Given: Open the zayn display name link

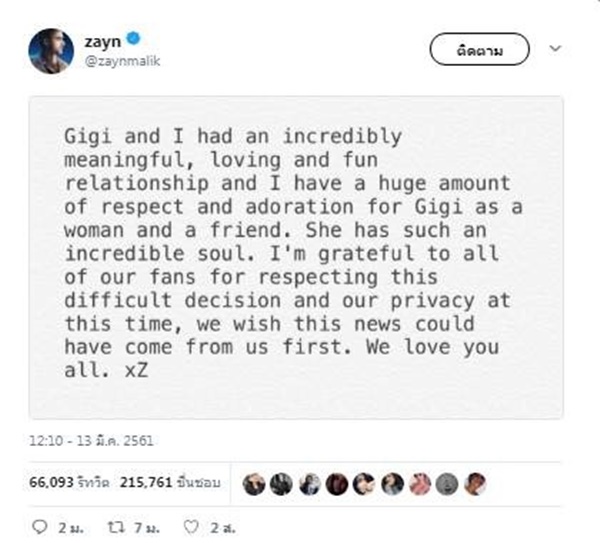Looking at the screenshot, I should [104, 40].
